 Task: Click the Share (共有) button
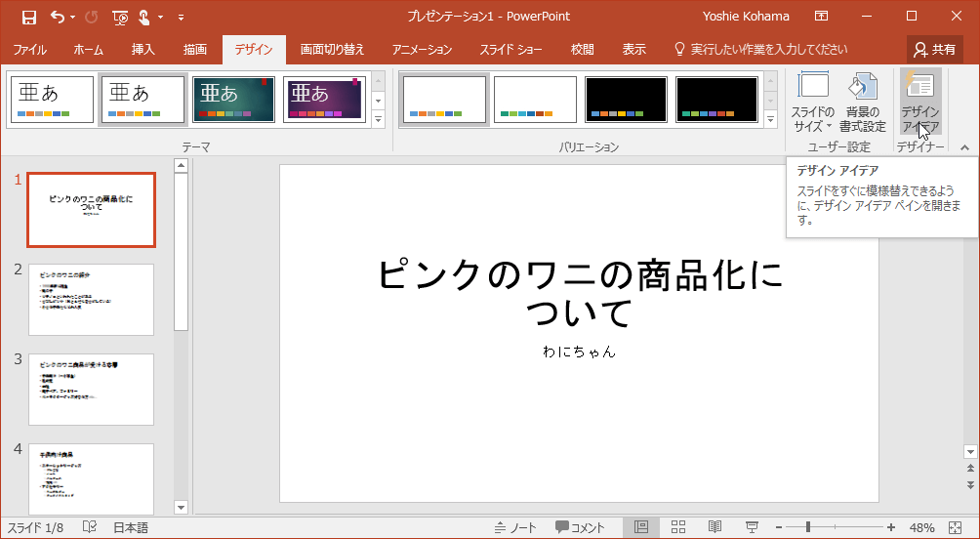tap(934, 49)
